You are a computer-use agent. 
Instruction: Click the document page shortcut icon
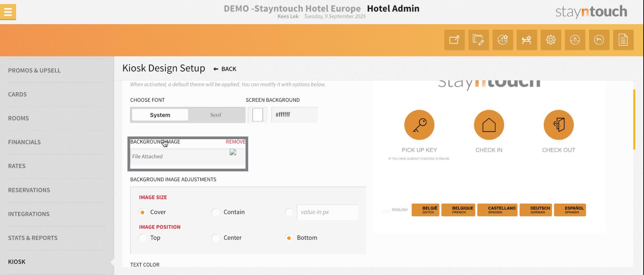[x=624, y=40]
